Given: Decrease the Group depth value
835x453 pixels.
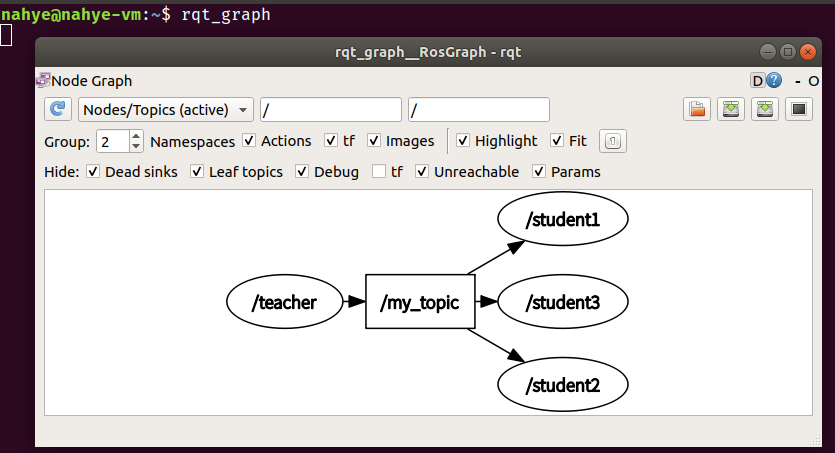Looking at the screenshot, I should [x=136, y=146].
